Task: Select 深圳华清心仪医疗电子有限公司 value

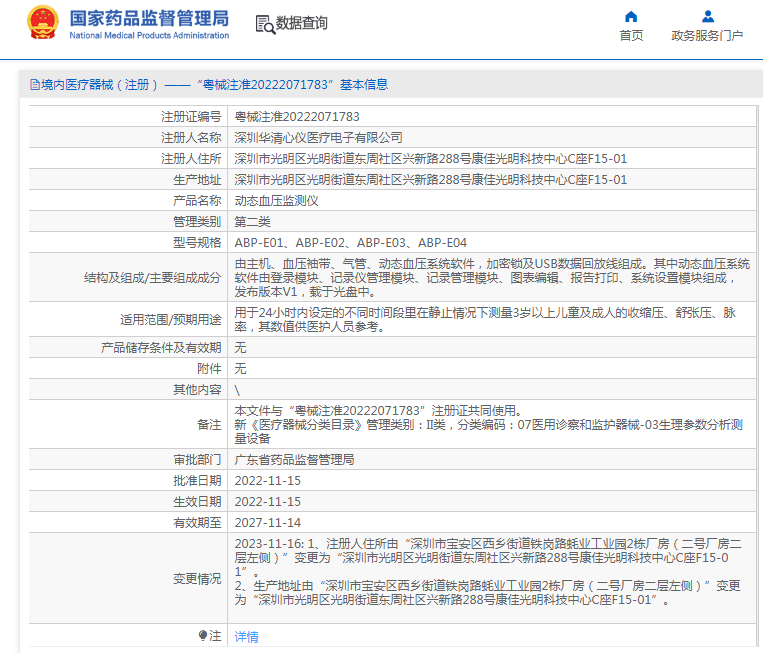Action: click(x=318, y=138)
